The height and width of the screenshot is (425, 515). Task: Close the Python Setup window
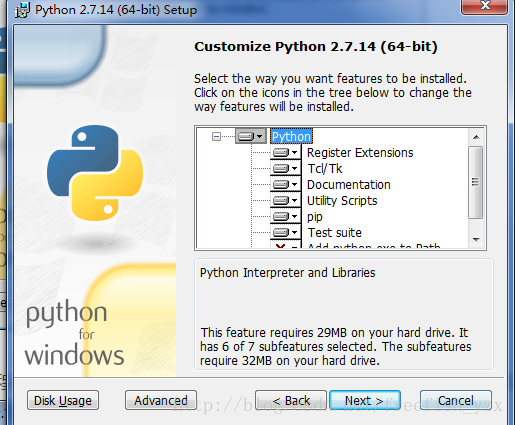(x=485, y=6)
